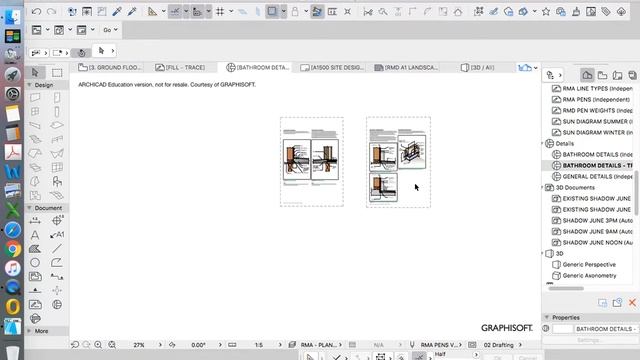This screenshot has width=640, height=360.
Task: Open iTunes music app from the dock
Action: (x=13, y=268)
